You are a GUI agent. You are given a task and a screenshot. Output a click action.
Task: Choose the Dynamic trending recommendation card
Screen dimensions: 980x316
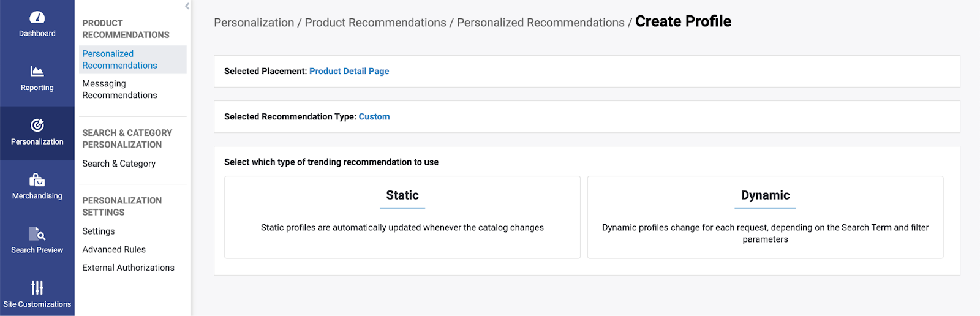pos(765,217)
